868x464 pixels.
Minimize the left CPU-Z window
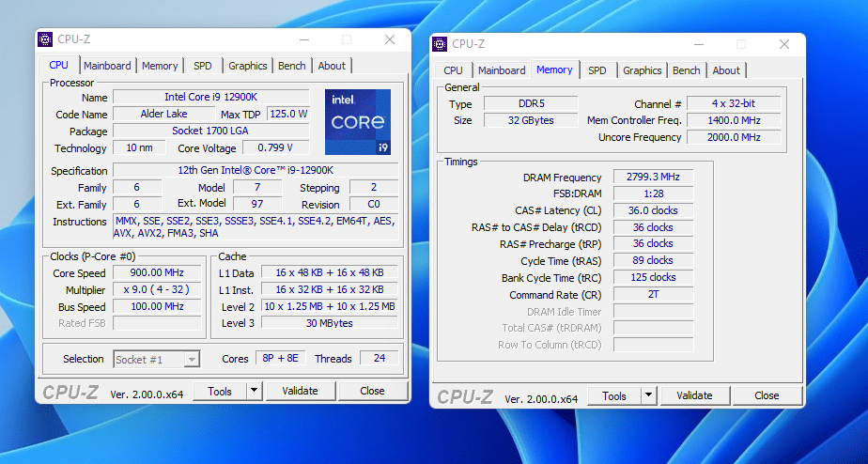(x=304, y=39)
